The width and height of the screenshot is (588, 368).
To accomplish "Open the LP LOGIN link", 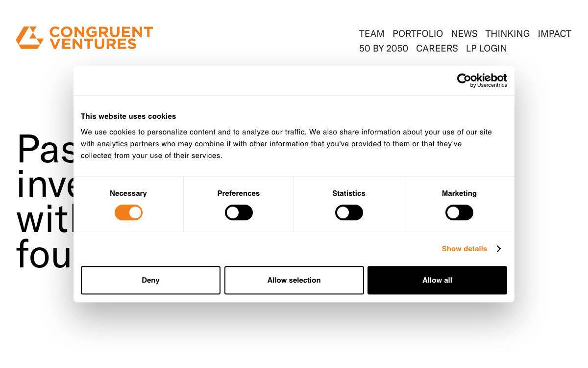I will coord(487,49).
